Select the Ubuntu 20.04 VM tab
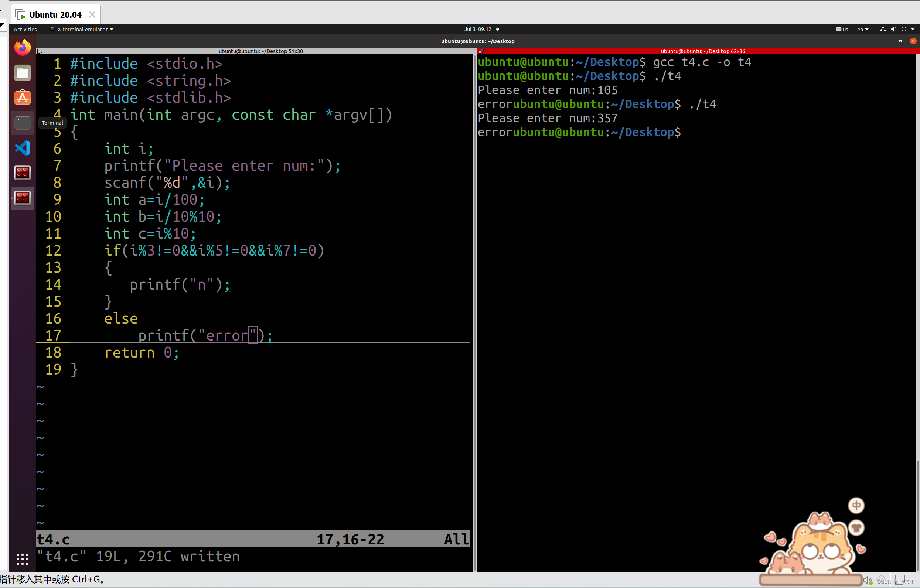The height and width of the screenshot is (588, 920). 55,14
